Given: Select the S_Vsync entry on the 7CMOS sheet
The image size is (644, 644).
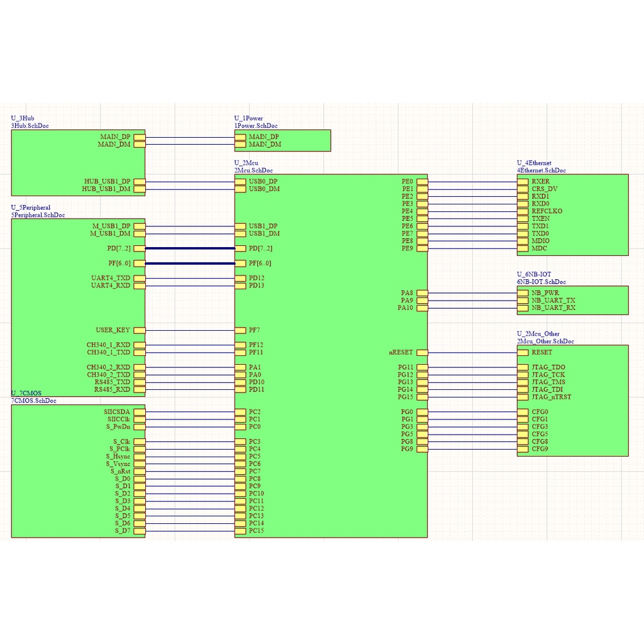Looking at the screenshot, I should [x=139, y=464].
